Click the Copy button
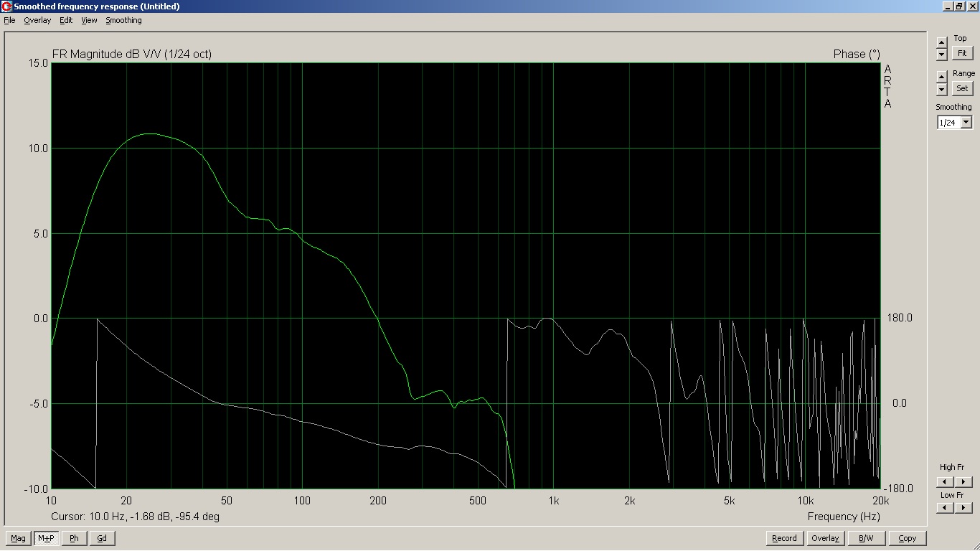 pyautogui.click(x=907, y=538)
